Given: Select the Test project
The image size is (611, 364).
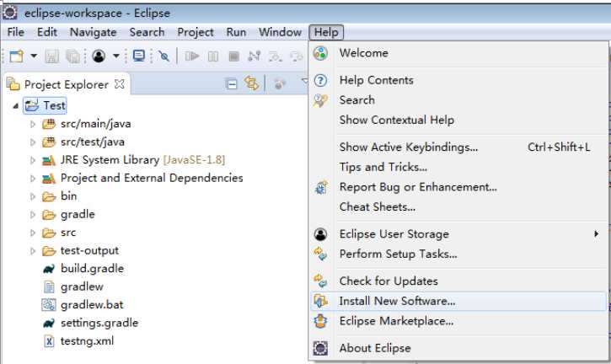Looking at the screenshot, I should point(45,105).
